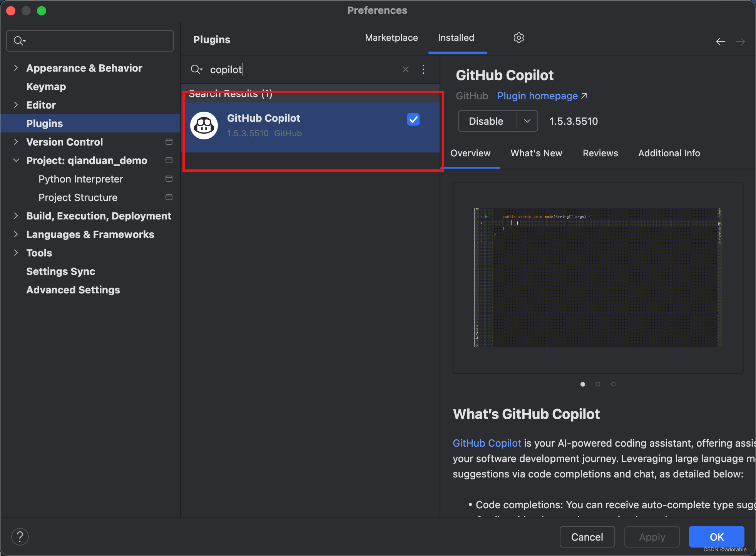Uncheck the GitHub Copilot enabled checkbox

tap(413, 120)
